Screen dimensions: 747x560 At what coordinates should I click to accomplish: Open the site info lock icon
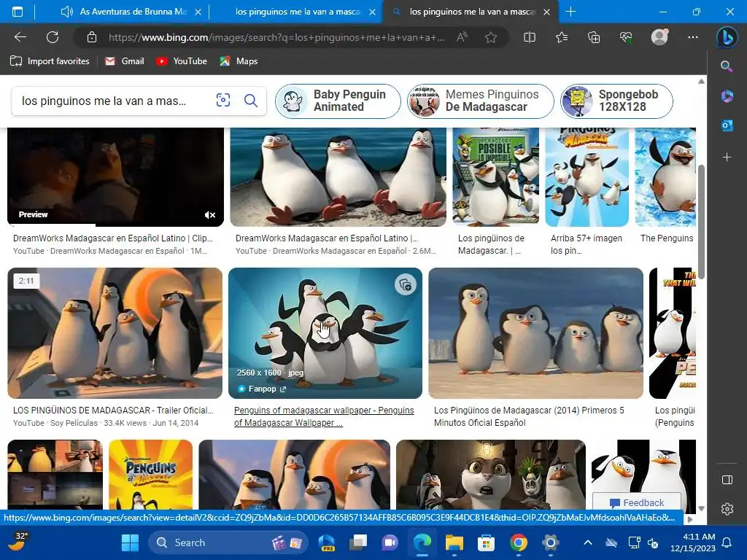(x=92, y=37)
